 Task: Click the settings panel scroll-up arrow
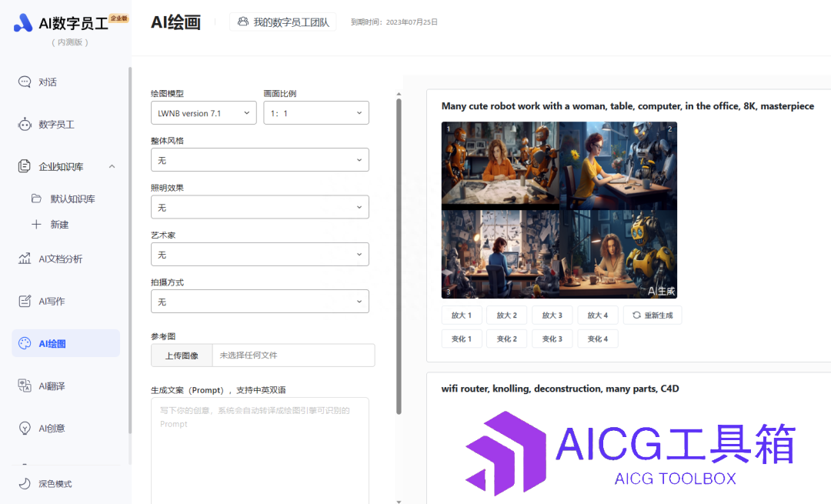coord(399,94)
